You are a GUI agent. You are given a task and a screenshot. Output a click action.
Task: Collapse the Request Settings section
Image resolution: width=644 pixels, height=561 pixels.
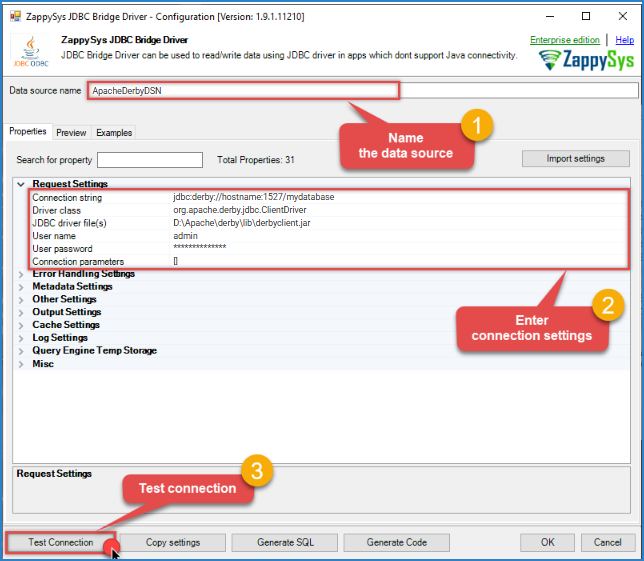[x=21, y=184]
